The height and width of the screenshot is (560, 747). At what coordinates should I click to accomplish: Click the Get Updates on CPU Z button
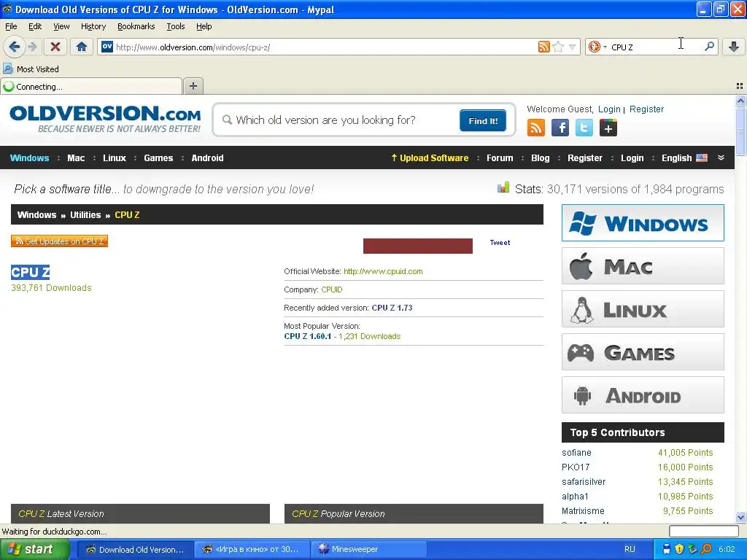[x=60, y=241]
